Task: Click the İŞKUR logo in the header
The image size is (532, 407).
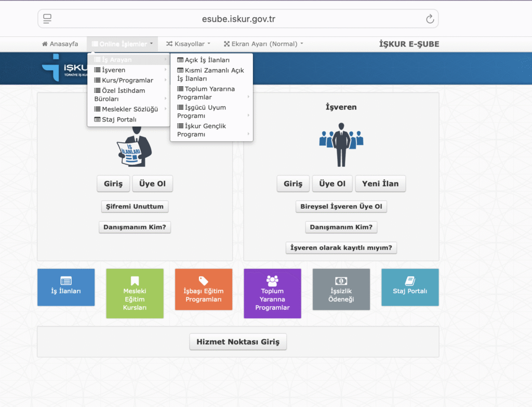Action: click(64, 68)
